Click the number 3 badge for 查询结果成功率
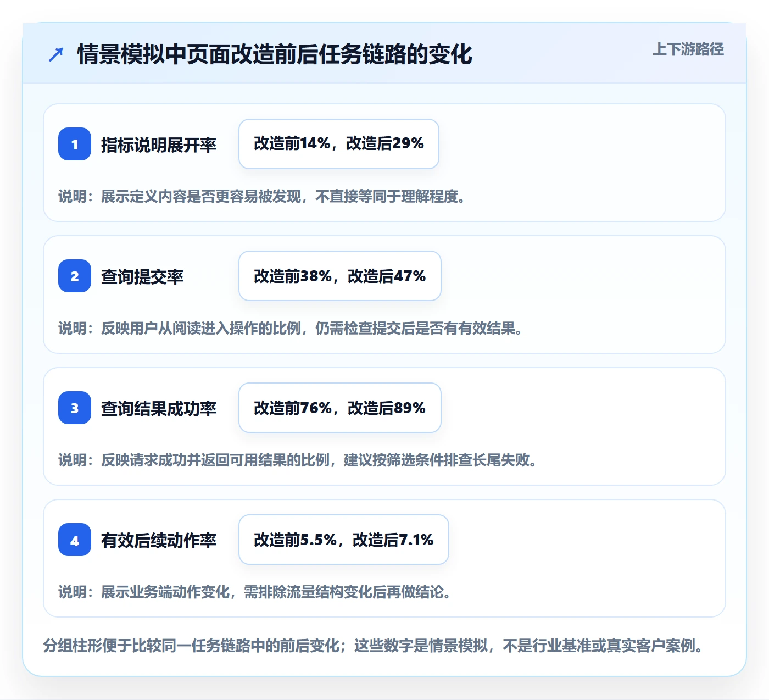769x700 pixels. pos(75,408)
